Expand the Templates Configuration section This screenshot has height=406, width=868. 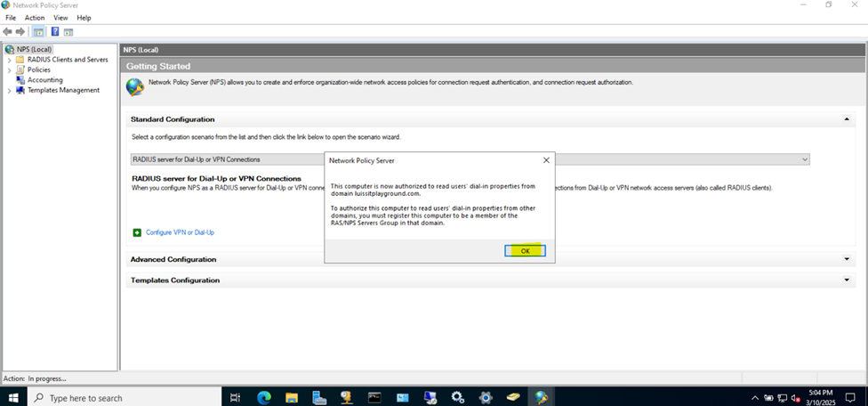pyautogui.click(x=846, y=280)
